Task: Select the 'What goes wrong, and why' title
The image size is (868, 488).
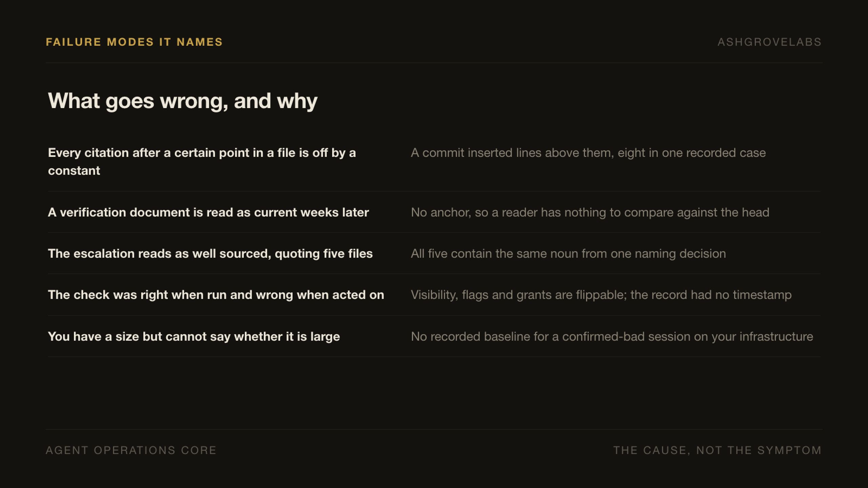Action: tap(183, 101)
